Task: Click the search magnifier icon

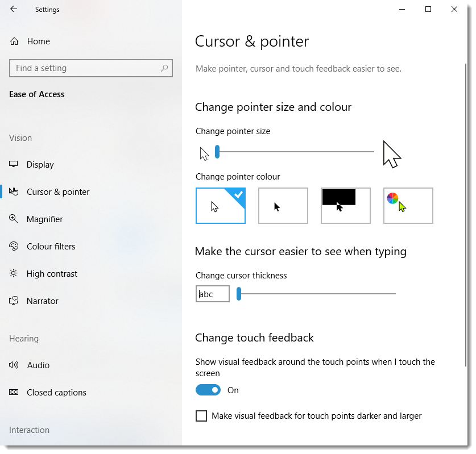Action: pos(164,68)
